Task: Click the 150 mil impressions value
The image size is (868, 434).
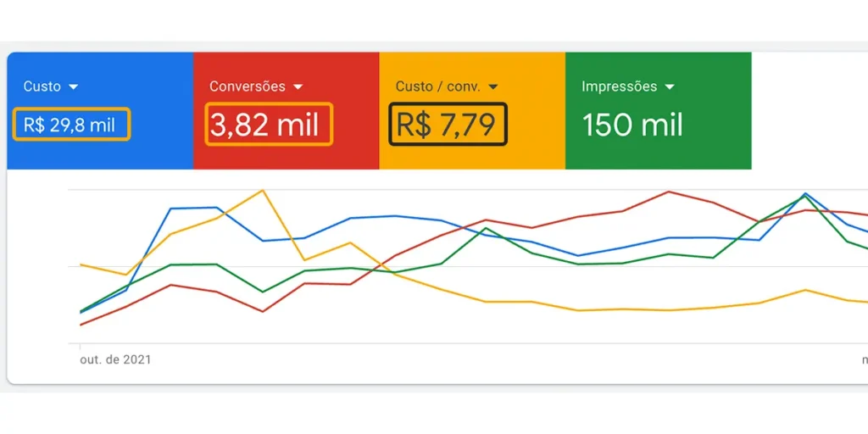Action: tap(632, 125)
